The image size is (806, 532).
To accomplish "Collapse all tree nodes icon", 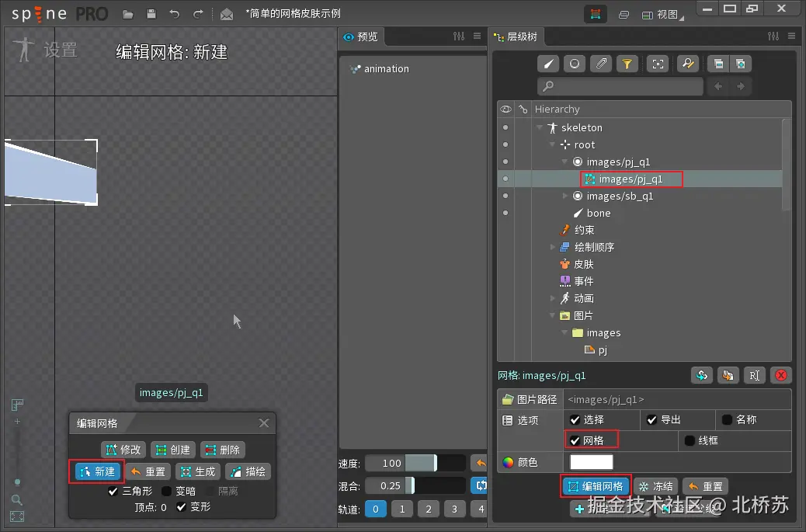I will 718,64.
